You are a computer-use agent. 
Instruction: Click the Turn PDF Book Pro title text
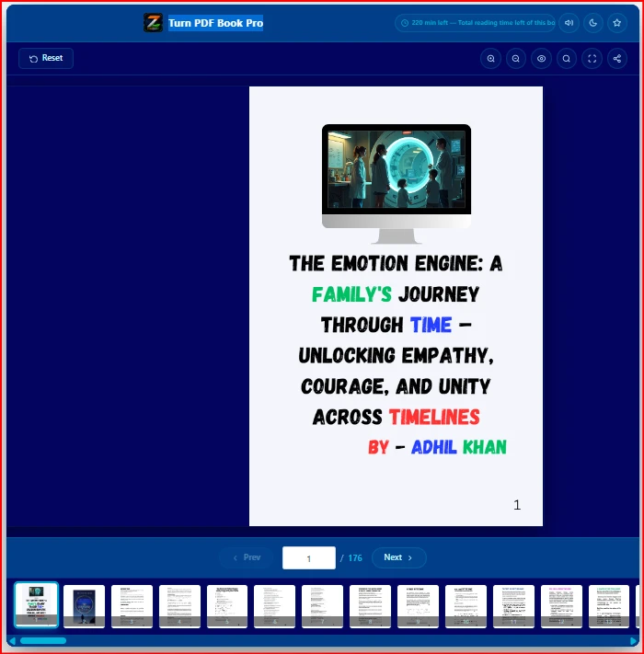pyautogui.click(x=215, y=23)
